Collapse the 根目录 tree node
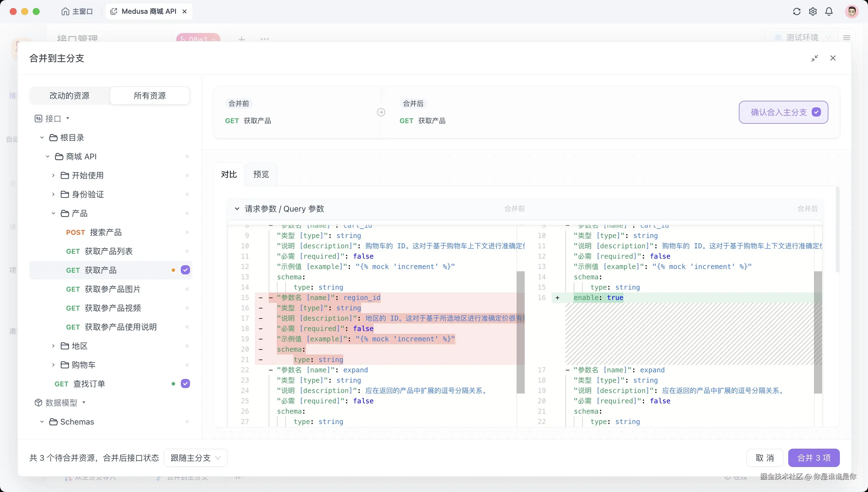The image size is (868, 492). (x=42, y=137)
